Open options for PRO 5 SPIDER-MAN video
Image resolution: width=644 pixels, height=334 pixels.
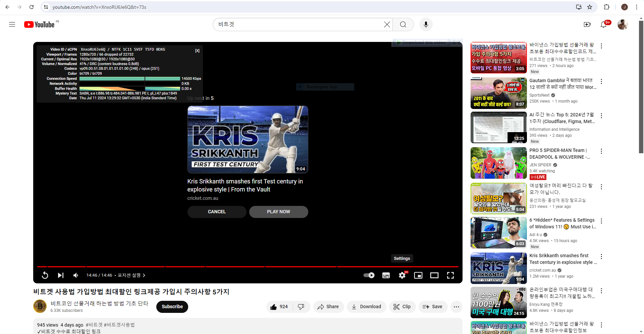point(601,151)
